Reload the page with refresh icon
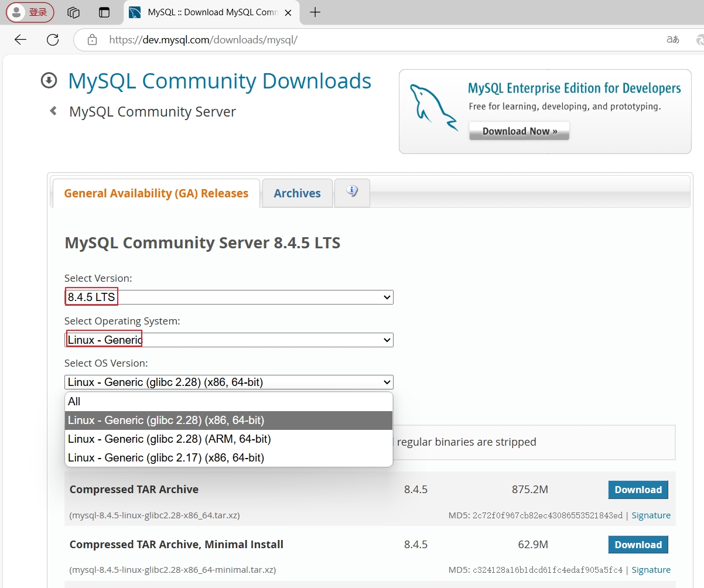The image size is (704, 588). click(x=53, y=39)
